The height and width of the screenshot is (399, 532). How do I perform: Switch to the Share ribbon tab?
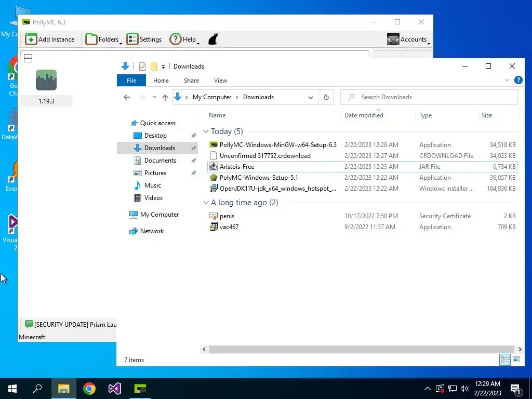pos(191,81)
